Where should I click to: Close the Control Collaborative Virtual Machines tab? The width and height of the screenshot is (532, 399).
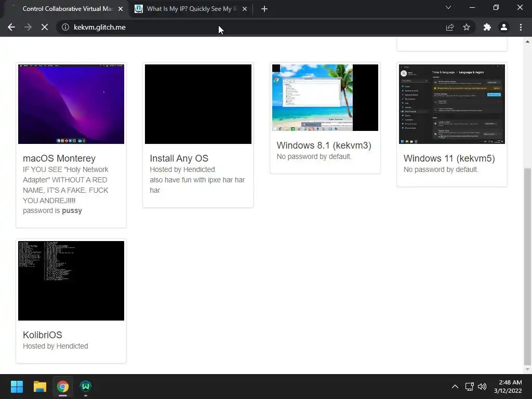(121, 9)
